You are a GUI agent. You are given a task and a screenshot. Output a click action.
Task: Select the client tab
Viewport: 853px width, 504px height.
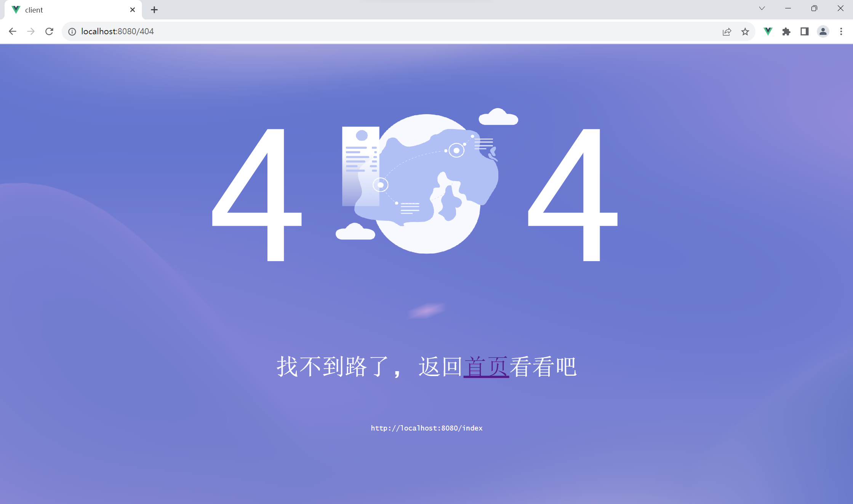(x=69, y=10)
